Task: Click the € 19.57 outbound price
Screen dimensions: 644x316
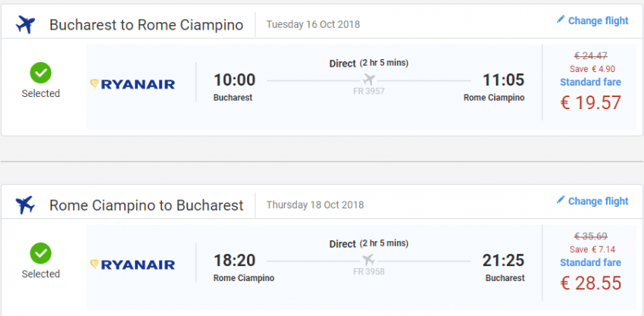Action: [x=590, y=104]
